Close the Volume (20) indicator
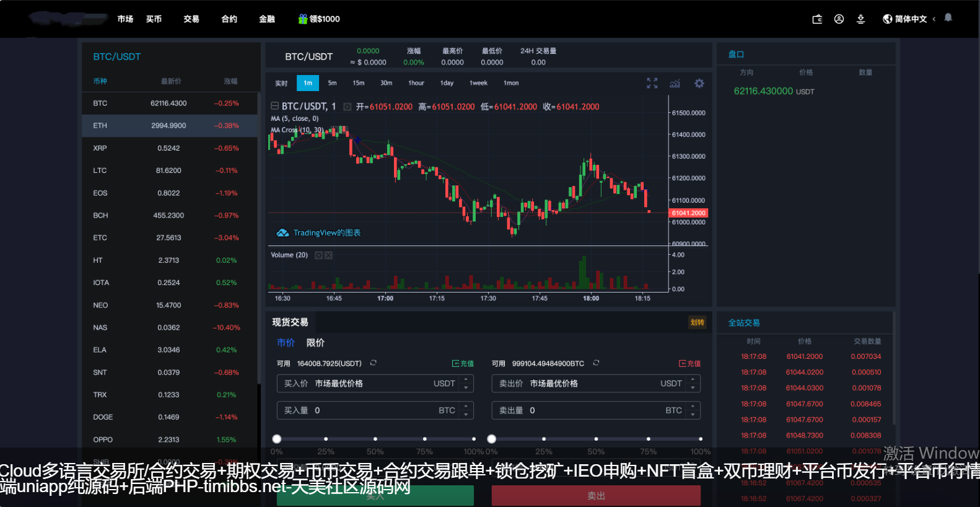The width and height of the screenshot is (980, 507). (x=329, y=255)
